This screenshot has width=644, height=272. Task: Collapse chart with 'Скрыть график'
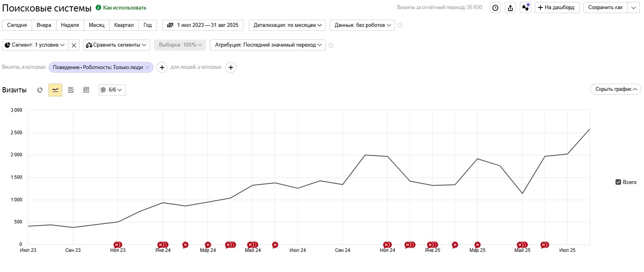(616, 89)
